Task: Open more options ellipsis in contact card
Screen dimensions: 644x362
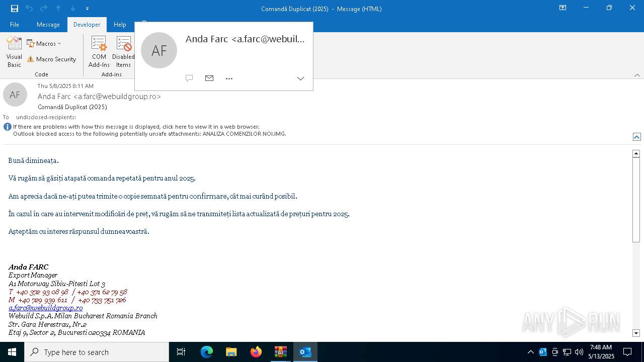Action: click(229, 78)
